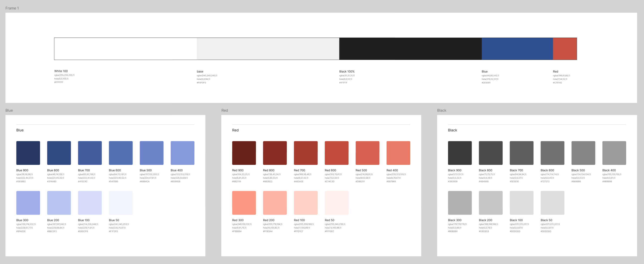Select the Red 300 color swatch

coord(244,202)
